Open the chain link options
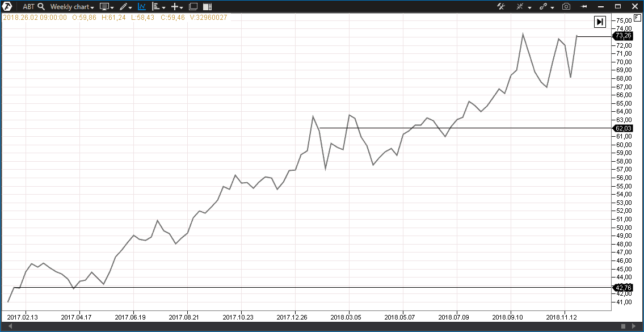This screenshot has height=332, width=644. [x=544, y=7]
